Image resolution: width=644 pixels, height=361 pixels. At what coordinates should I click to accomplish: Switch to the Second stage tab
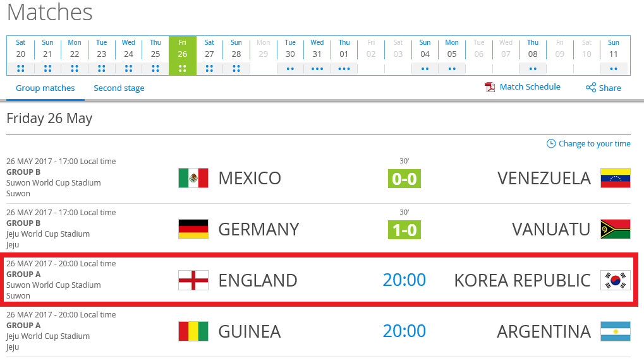tap(119, 88)
